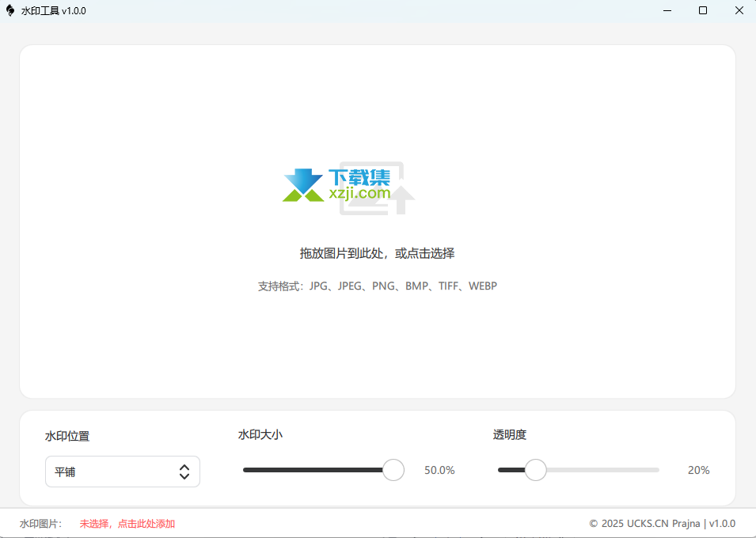Click the up-down chevron of position dropdown
The width and height of the screenshot is (756, 538).
pyautogui.click(x=184, y=472)
